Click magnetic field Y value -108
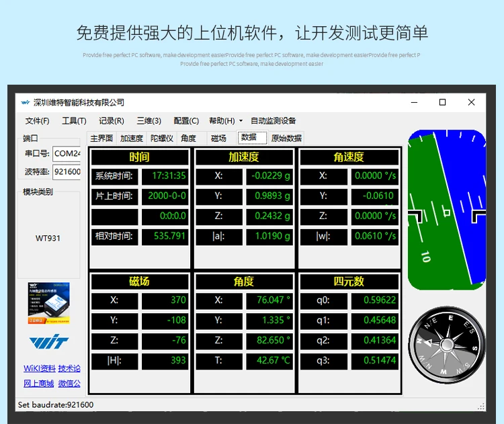Viewport: 504px width, 424px height. coord(165,320)
